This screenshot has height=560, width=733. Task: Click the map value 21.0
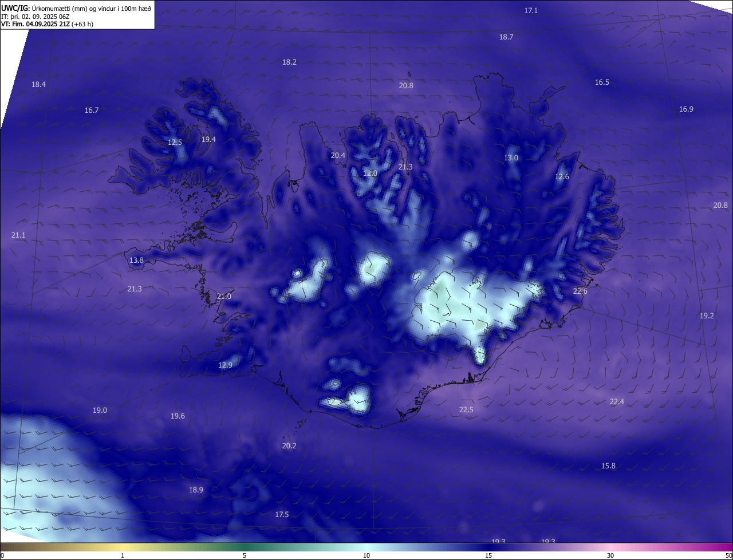224,296
